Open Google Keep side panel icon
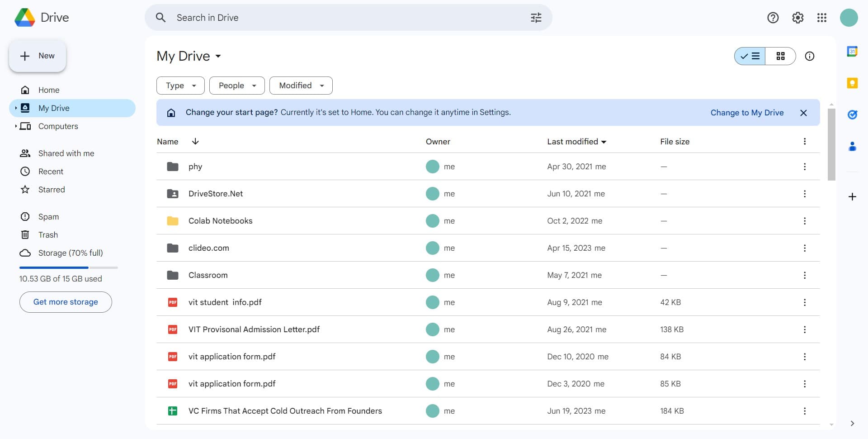 pyautogui.click(x=852, y=83)
